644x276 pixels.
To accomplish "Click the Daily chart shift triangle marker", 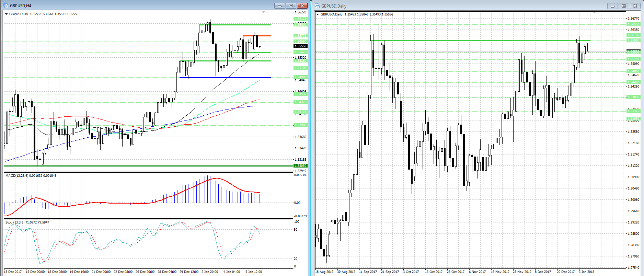I will tap(594, 12).
